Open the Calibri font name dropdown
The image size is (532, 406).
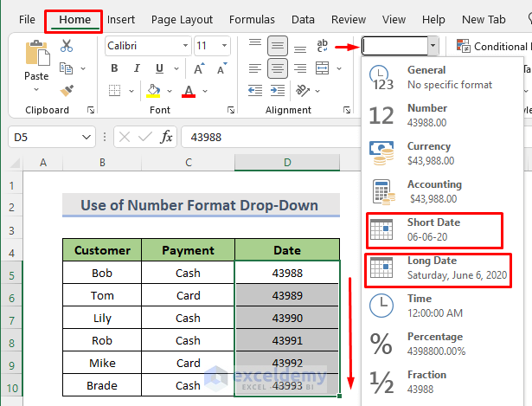185,46
